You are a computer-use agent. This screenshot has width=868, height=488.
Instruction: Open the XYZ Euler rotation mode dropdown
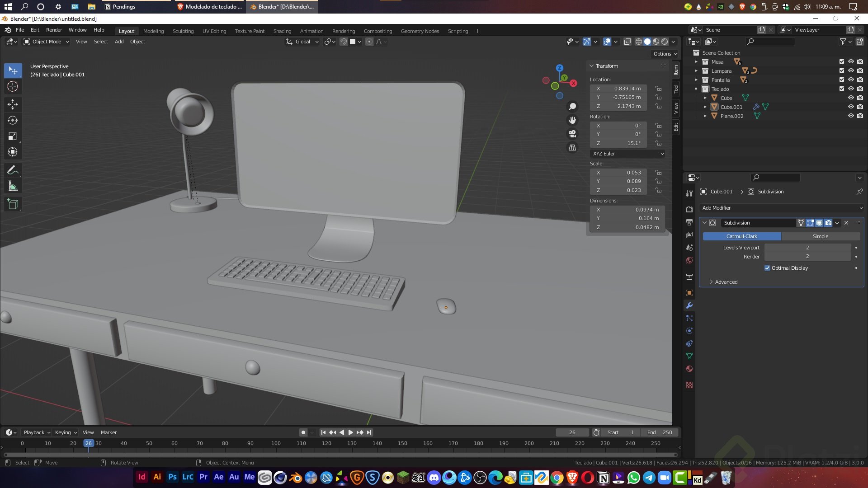tap(627, 154)
